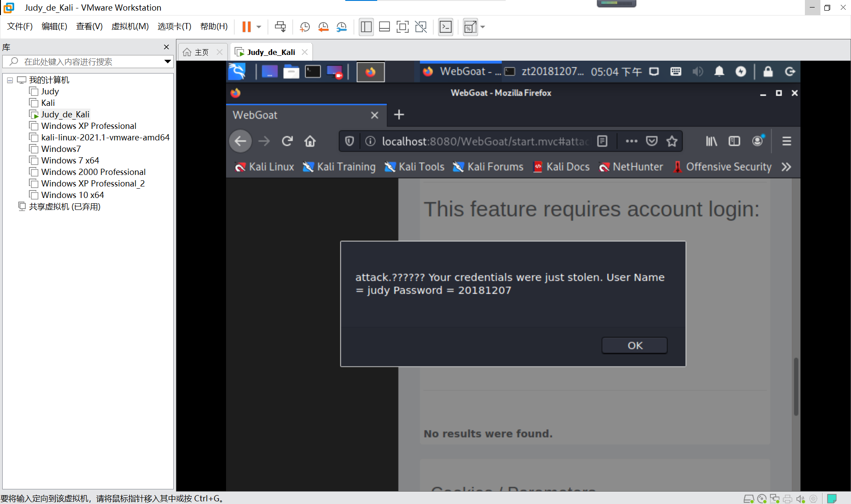The height and width of the screenshot is (504, 851).
Task: Open Firefox hamburger menu
Action: coord(787,141)
